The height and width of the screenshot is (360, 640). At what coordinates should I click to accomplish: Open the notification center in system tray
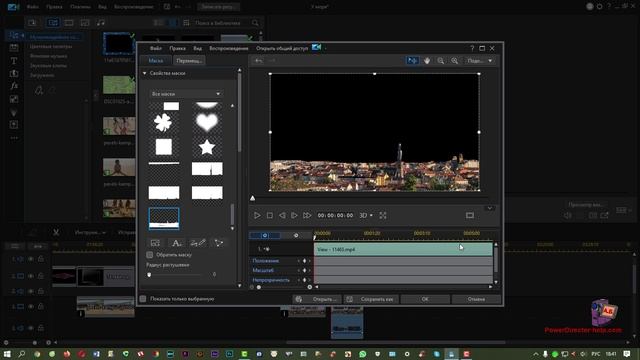pos(627,354)
